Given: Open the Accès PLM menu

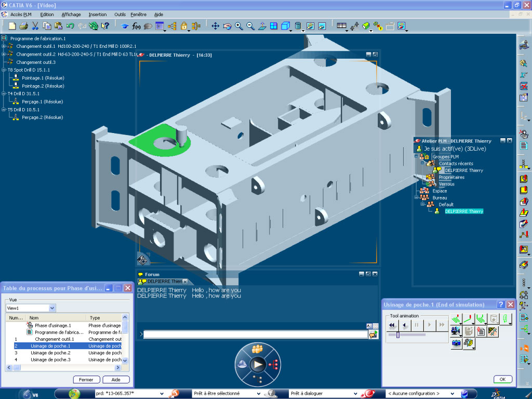Looking at the screenshot, I should 21,15.
